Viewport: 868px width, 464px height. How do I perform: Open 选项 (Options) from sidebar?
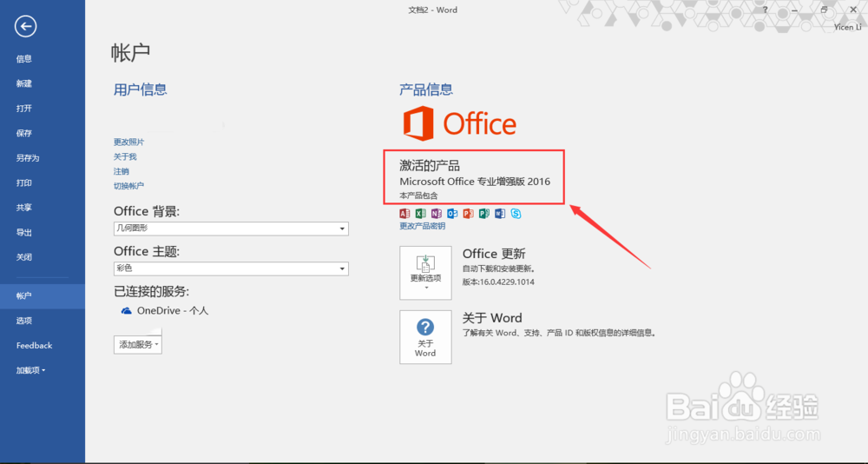coord(24,321)
